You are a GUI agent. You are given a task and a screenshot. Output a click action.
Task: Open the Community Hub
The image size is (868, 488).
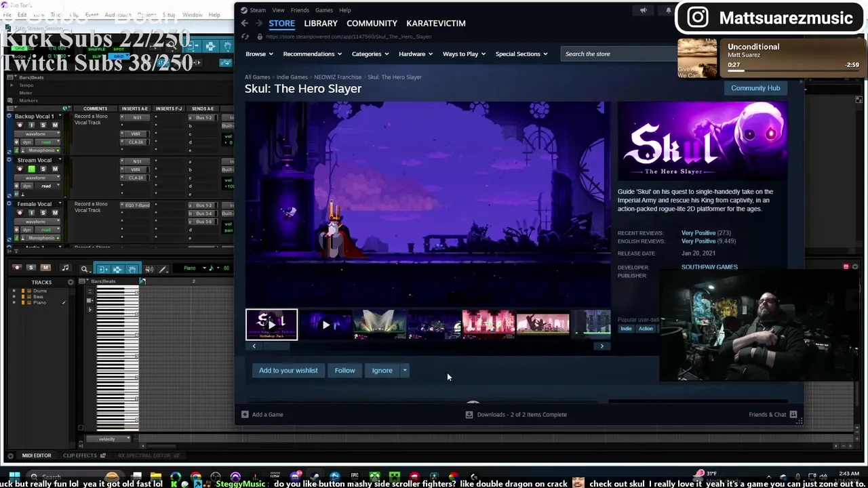[755, 88]
